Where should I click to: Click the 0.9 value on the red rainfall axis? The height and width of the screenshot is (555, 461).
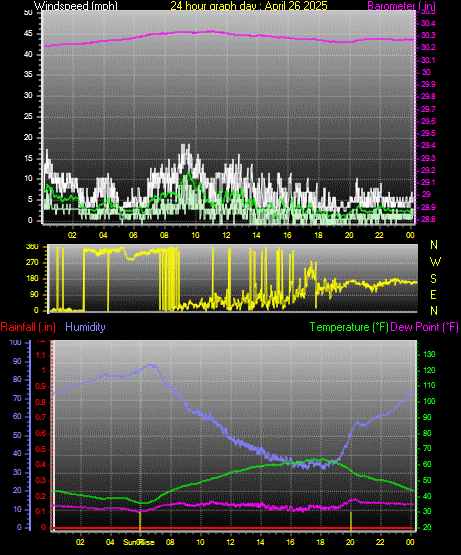(x=41, y=386)
